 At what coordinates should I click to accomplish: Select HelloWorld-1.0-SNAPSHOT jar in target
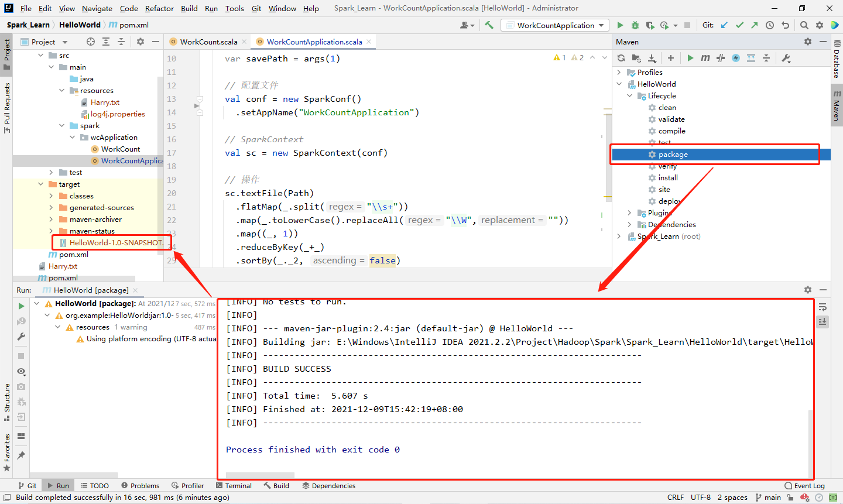[110, 242]
